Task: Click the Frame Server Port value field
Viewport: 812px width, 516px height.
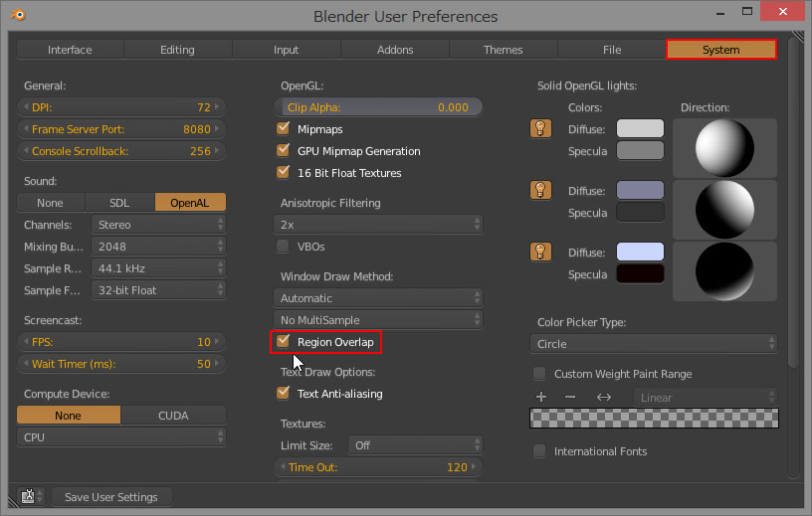Action: 121,129
